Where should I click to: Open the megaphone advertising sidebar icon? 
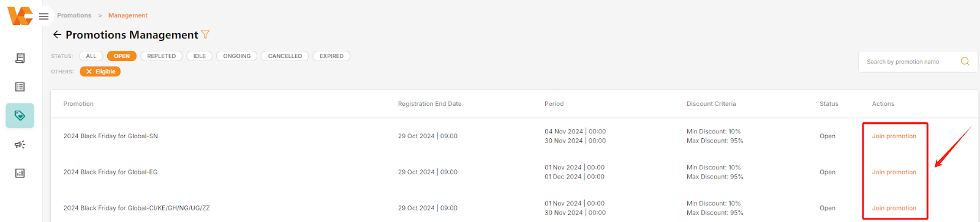(20, 144)
